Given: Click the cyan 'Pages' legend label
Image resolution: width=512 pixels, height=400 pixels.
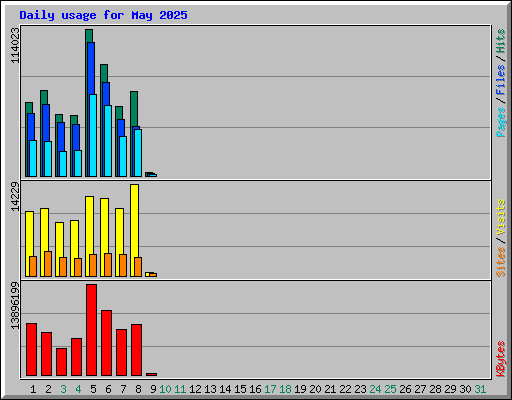Looking at the screenshot, I should click(x=500, y=122).
